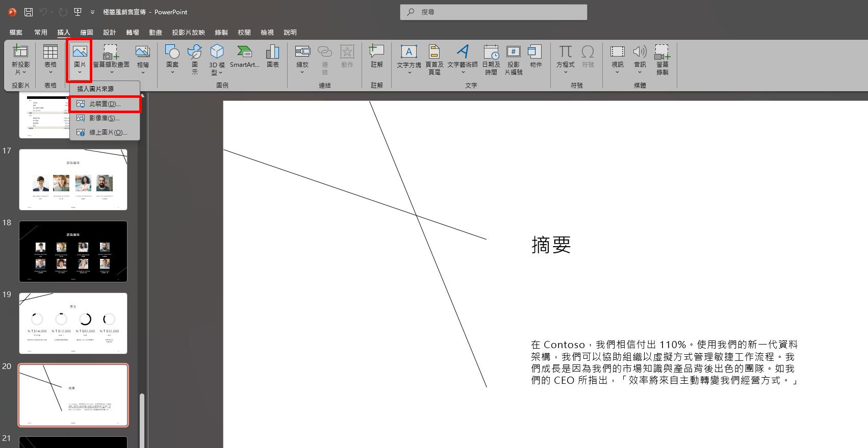Click the PowerPoint app logo
The height and width of the screenshot is (448, 868).
tap(12, 12)
